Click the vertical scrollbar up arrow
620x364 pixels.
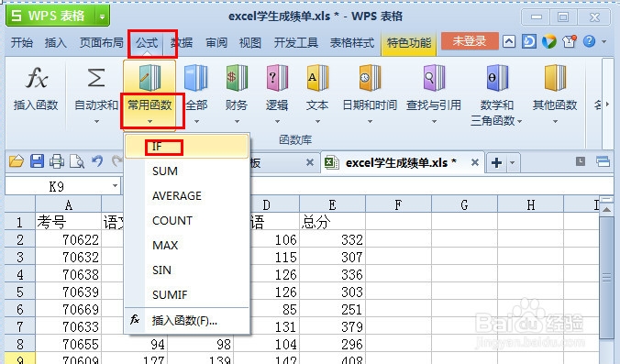pyautogui.click(x=606, y=209)
